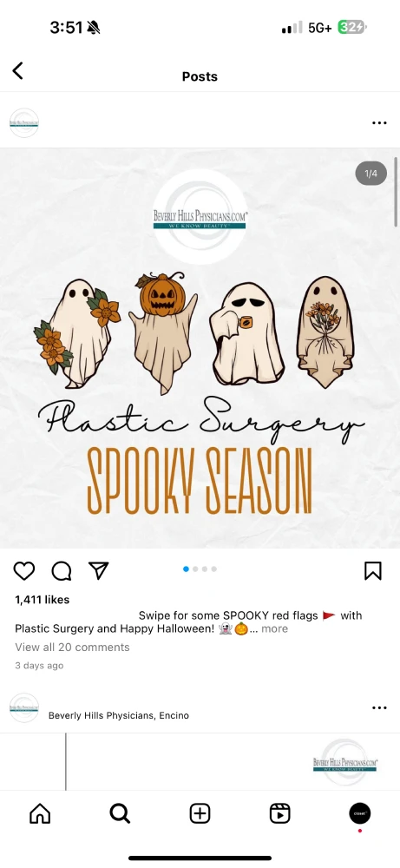This screenshot has height=868, width=400.
Task: Create new post with plus icon
Action: pos(200,813)
